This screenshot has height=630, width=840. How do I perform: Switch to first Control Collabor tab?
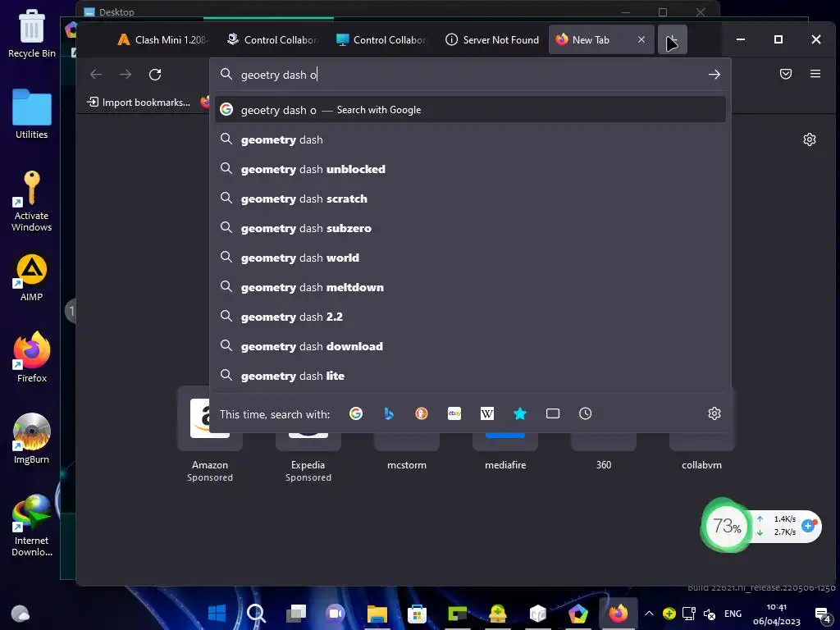click(x=272, y=39)
